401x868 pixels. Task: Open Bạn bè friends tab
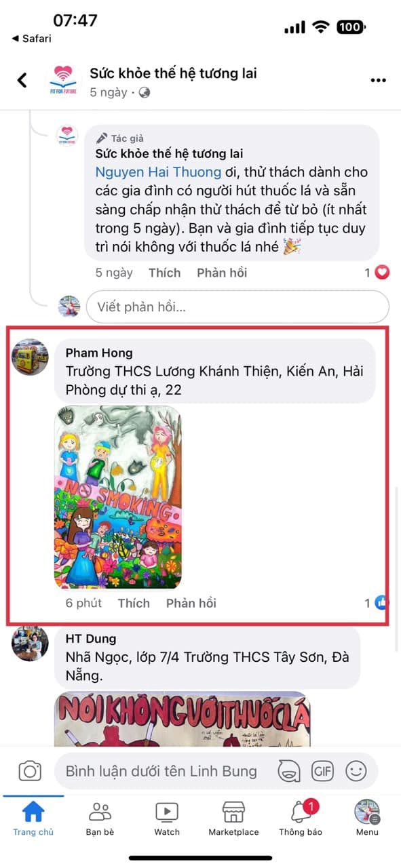[100, 818]
